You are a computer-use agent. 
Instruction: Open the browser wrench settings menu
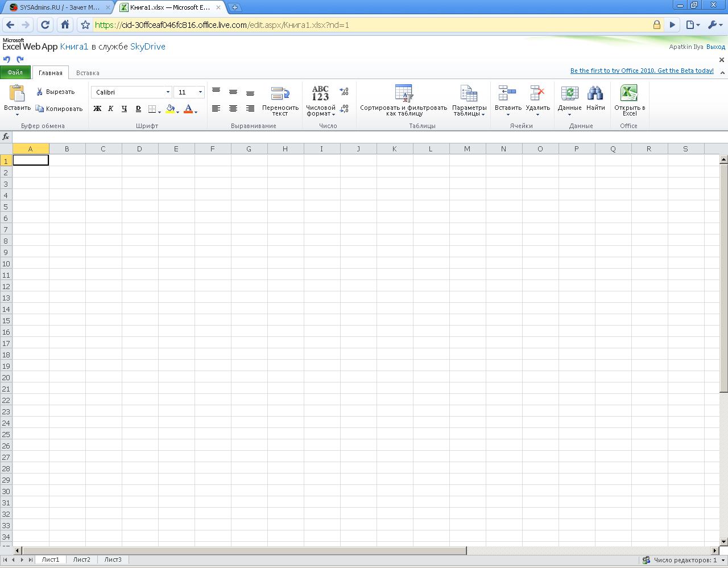[x=715, y=24]
